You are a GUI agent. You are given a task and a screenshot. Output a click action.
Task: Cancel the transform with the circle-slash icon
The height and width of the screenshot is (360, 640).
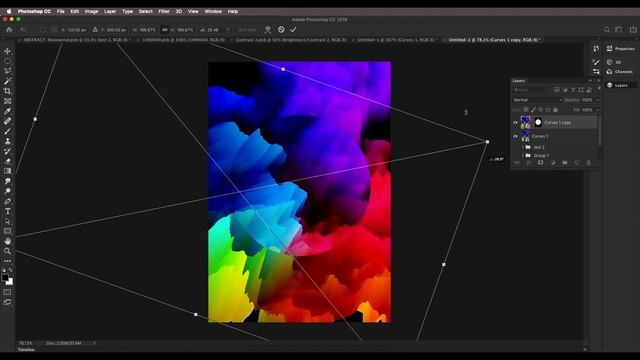coord(281,29)
